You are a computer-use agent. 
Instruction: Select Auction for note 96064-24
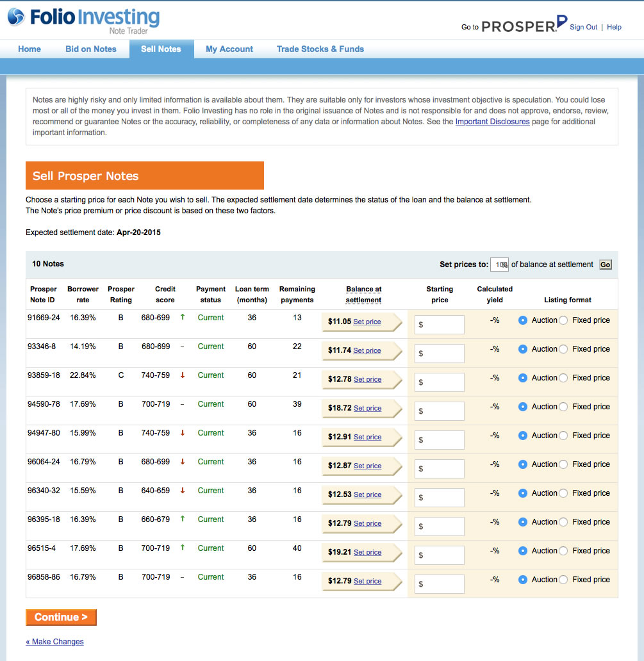pyautogui.click(x=522, y=464)
